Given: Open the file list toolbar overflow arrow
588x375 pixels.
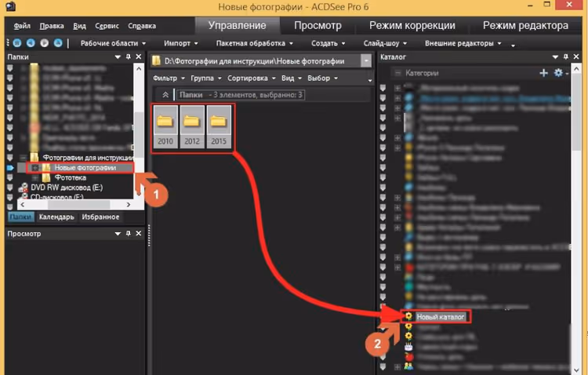Looking at the screenshot, I should click(370, 80).
